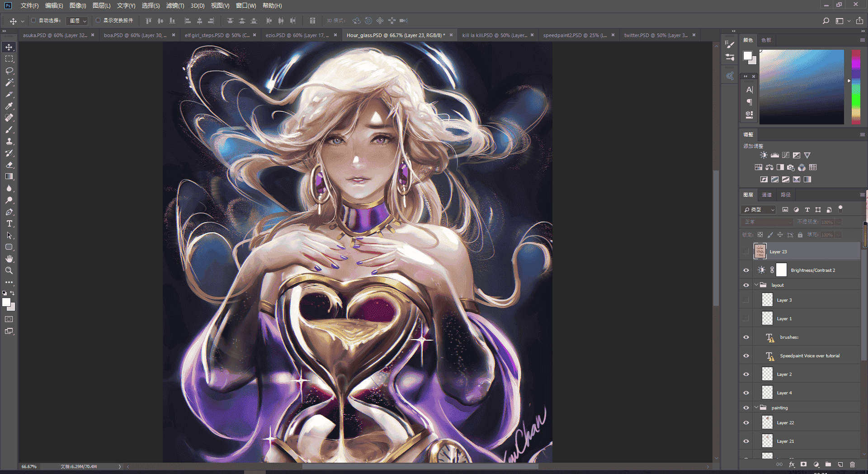
Task: Select the Horizontal Type tool
Action: (x=9, y=223)
